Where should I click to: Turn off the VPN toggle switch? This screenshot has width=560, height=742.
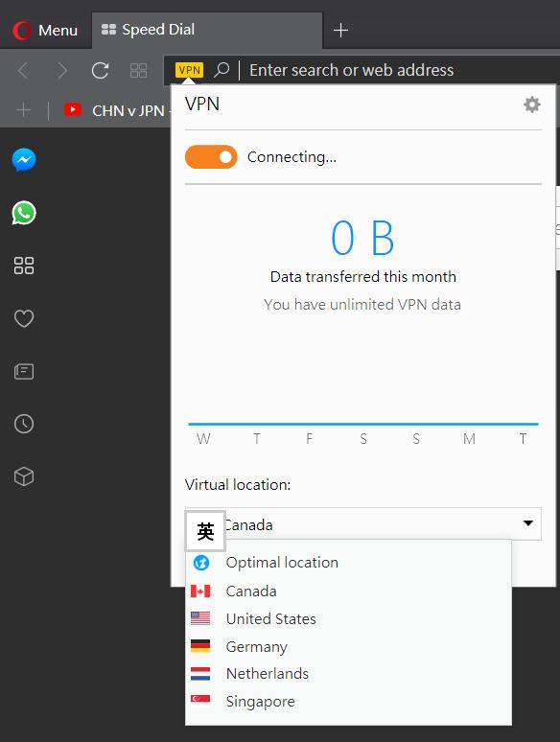tap(211, 157)
